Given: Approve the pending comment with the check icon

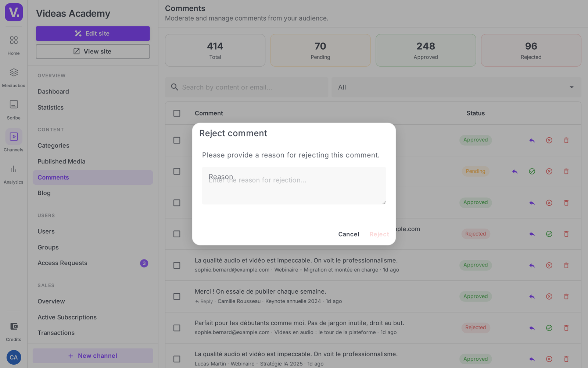Looking at the screenshot, I should click(x=532, y=171).
